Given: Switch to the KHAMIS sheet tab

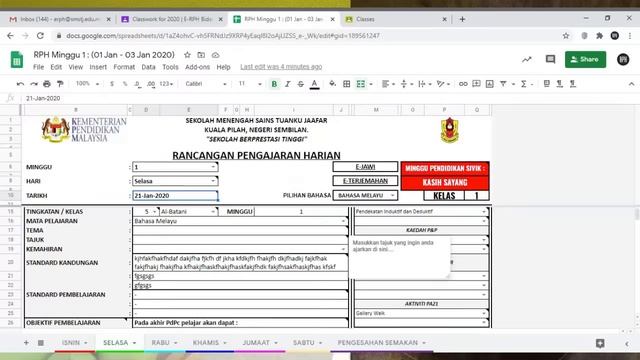Looking at the screenshot, I should (210, 342).
